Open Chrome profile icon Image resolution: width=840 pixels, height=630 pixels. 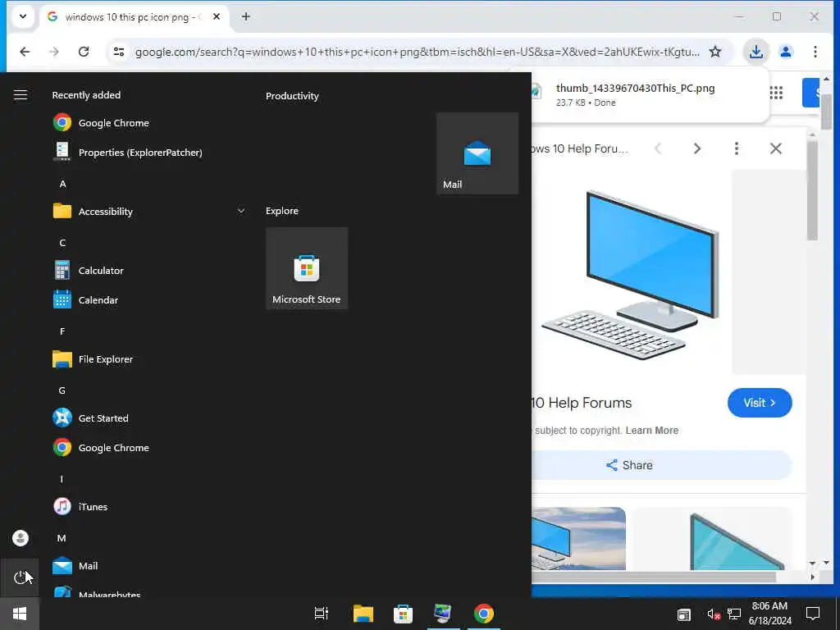pyautogui.click(x=786, y=52)
